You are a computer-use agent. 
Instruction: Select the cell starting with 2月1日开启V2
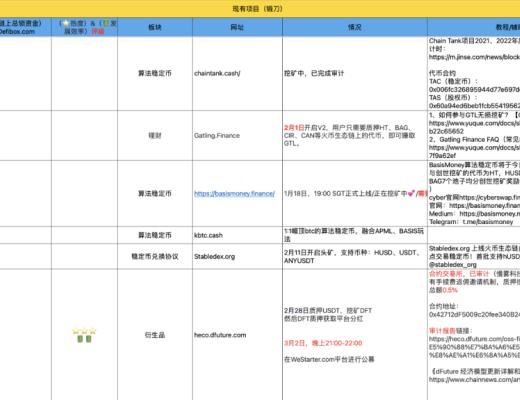pyautogui.click(x=355, y=135)
